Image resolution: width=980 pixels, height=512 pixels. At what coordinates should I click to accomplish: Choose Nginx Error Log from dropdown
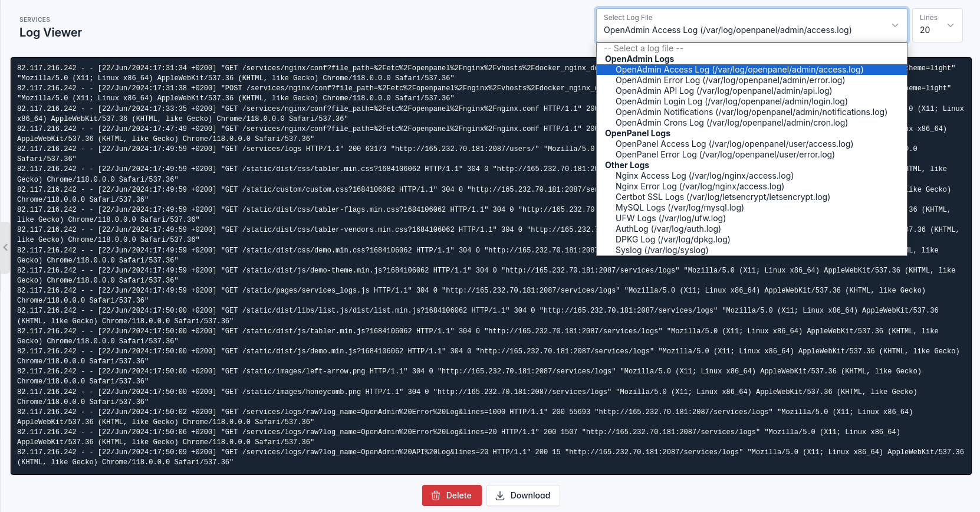coord(699,186)
